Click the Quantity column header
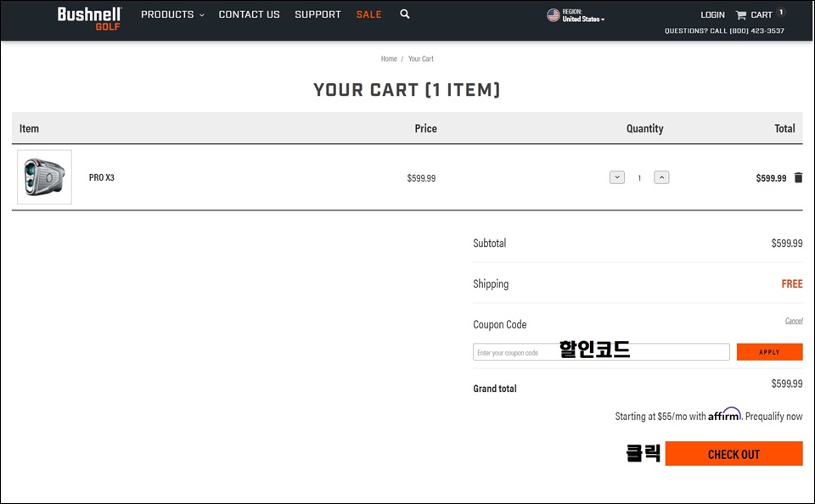Viewport: 815px width, 504px height. 644,128
